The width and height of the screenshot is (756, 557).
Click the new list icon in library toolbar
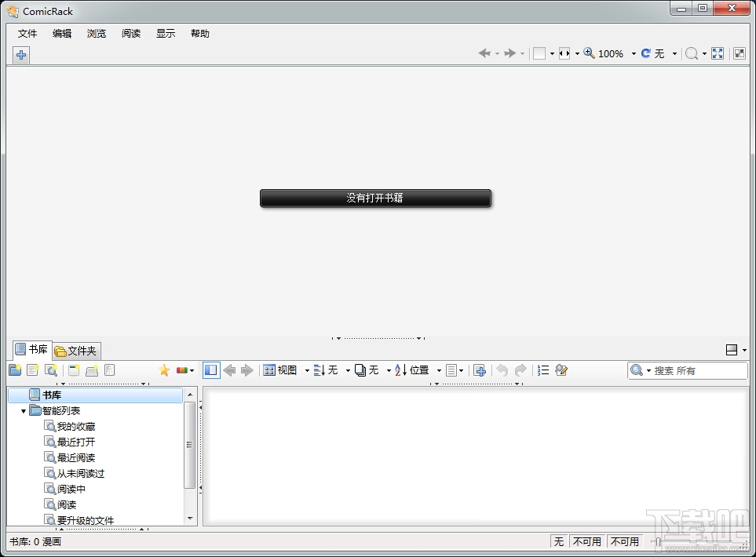[x=33, y=370]
